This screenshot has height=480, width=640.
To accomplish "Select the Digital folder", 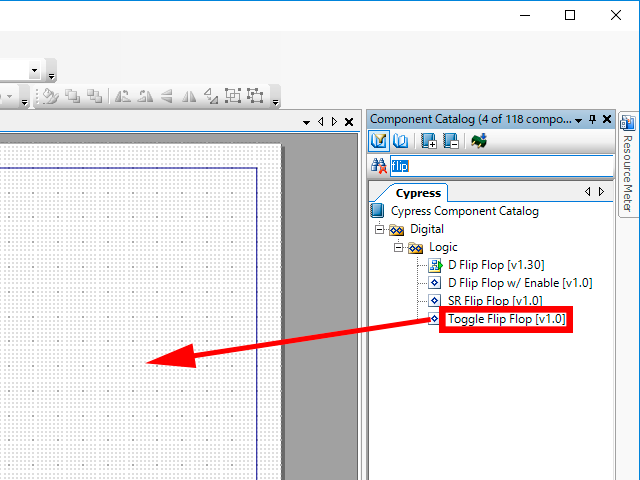I will click(x=427, y=229).
